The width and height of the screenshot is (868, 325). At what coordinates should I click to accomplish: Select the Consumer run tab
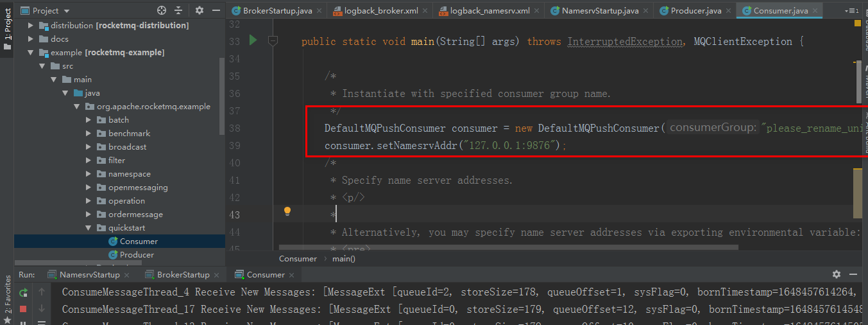265,275
